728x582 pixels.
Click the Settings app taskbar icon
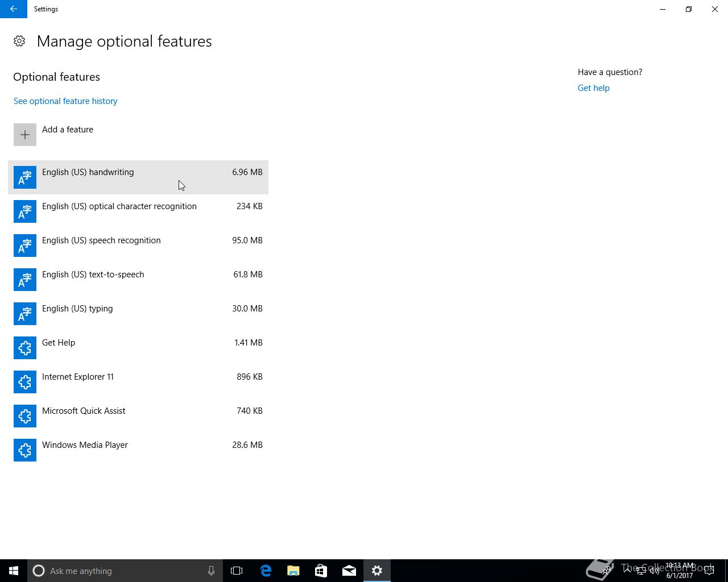377,571
